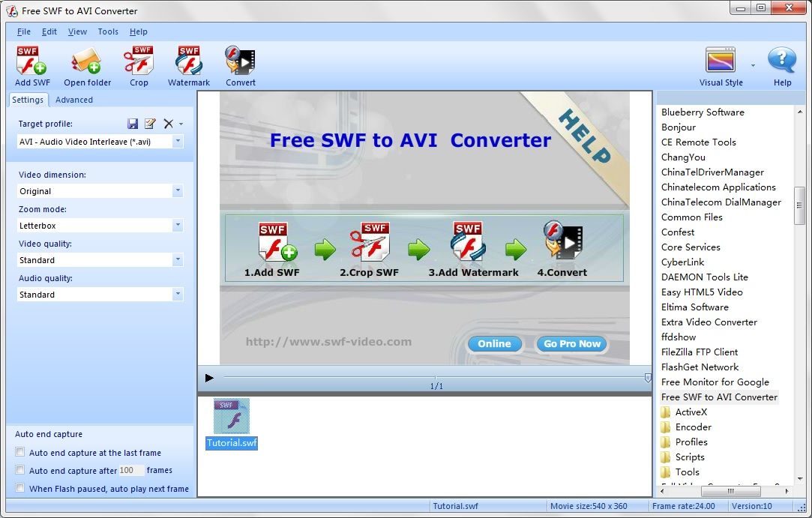Open the View menu

click(77, 31)
